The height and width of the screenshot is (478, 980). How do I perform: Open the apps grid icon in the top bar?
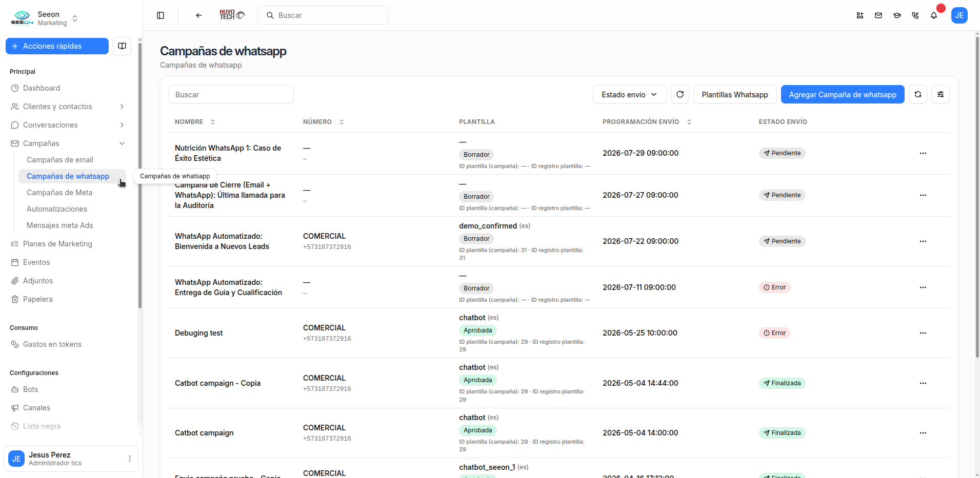(860, 15)
